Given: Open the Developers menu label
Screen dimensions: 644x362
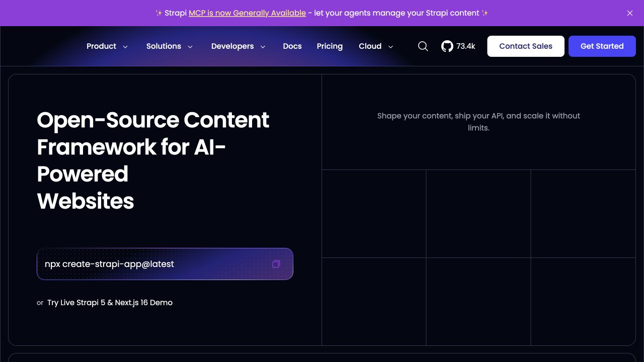Looking at the screenshot, I should [232, 46].
